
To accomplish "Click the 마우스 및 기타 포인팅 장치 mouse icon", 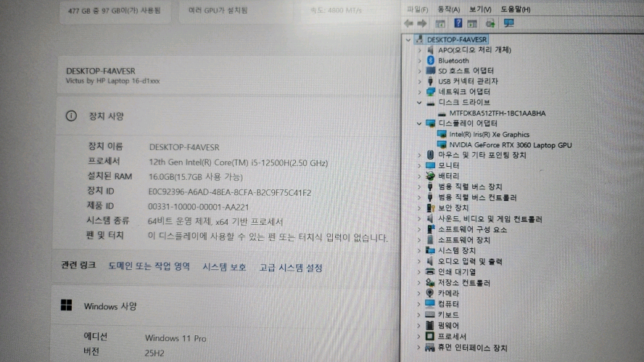I will pos(430,155).
